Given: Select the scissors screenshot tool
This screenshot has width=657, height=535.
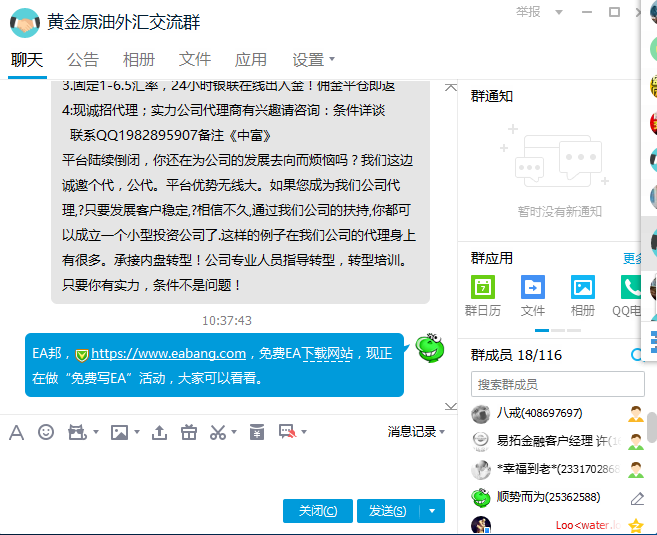Looking at the screenshot, I should [218, 432].
